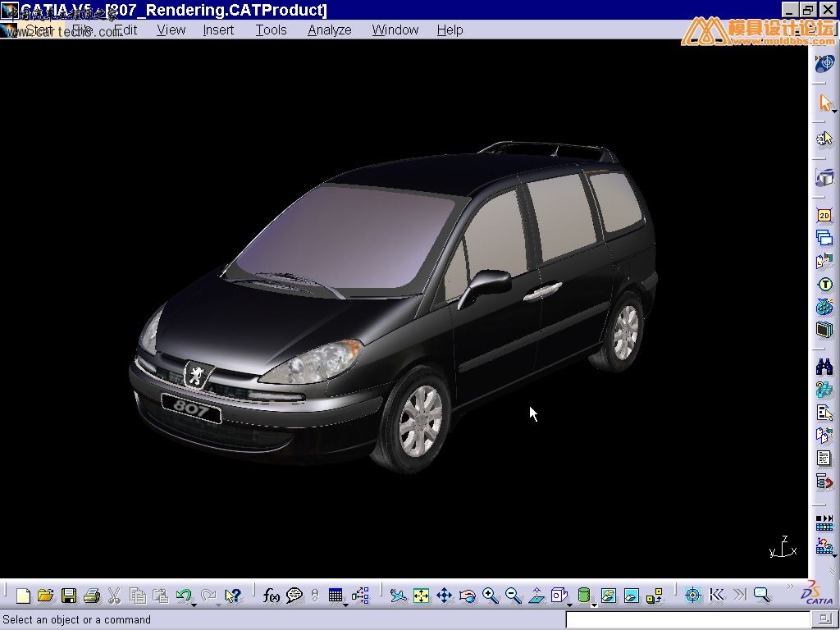
Task: Activate Fly mode airplane icon
Action: point(398,596)
